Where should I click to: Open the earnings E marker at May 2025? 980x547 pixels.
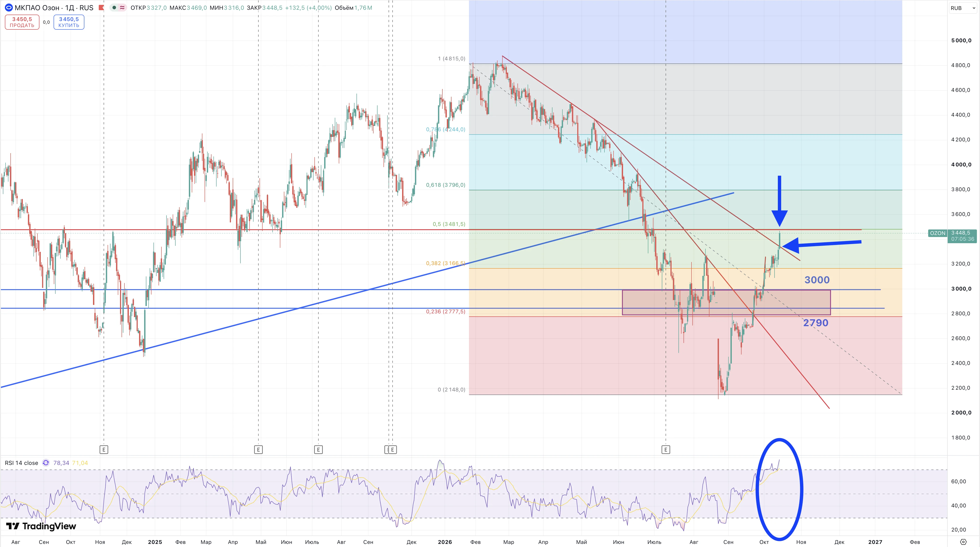258,450
